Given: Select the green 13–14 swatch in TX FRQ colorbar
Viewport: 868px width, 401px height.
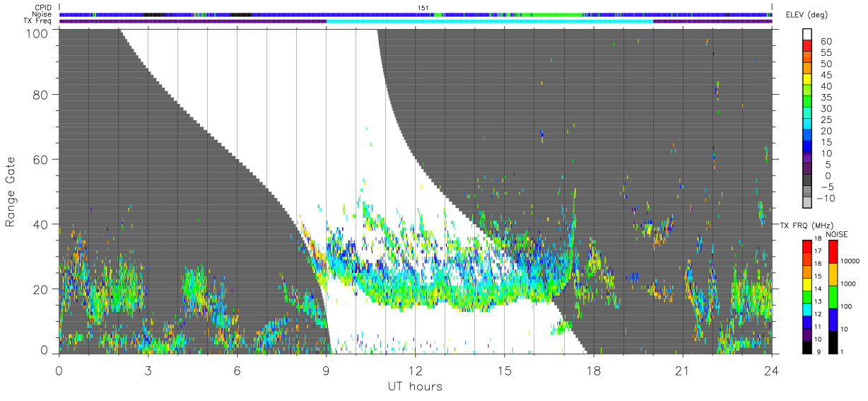Looking at the screenshot, I should click(808, 296).
